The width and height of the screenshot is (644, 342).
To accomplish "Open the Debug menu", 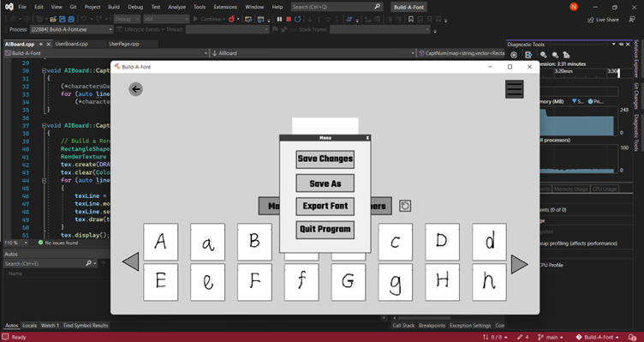I will pyautogui.click(x=135, y=7).
